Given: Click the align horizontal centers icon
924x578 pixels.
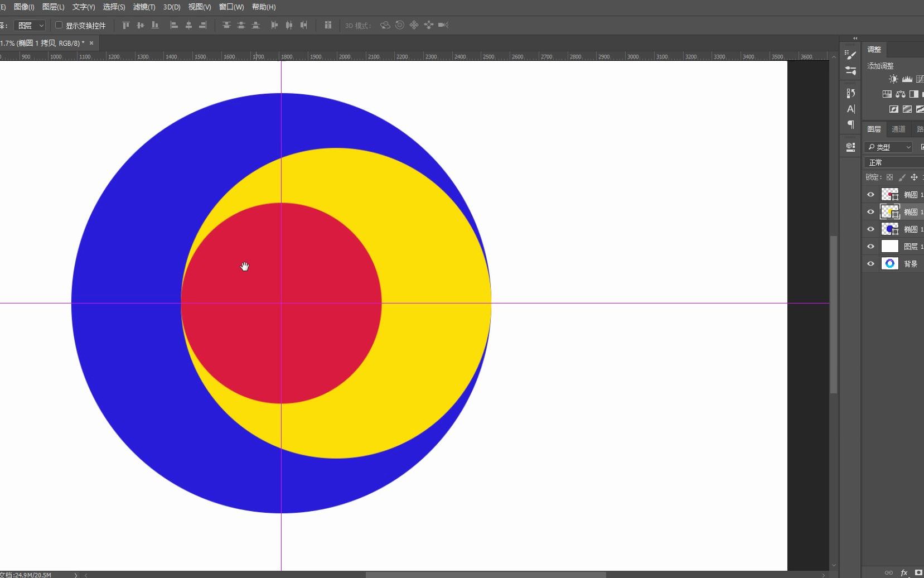Looking at the screenshot, I should pos(188,25).
